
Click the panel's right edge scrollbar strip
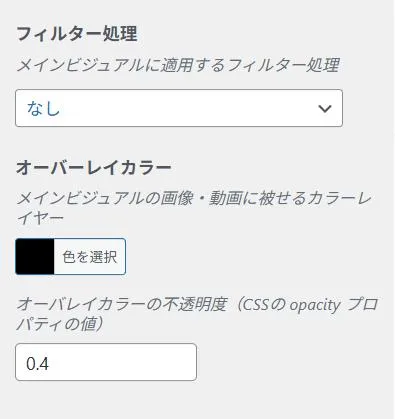click(x=394, y=209)
